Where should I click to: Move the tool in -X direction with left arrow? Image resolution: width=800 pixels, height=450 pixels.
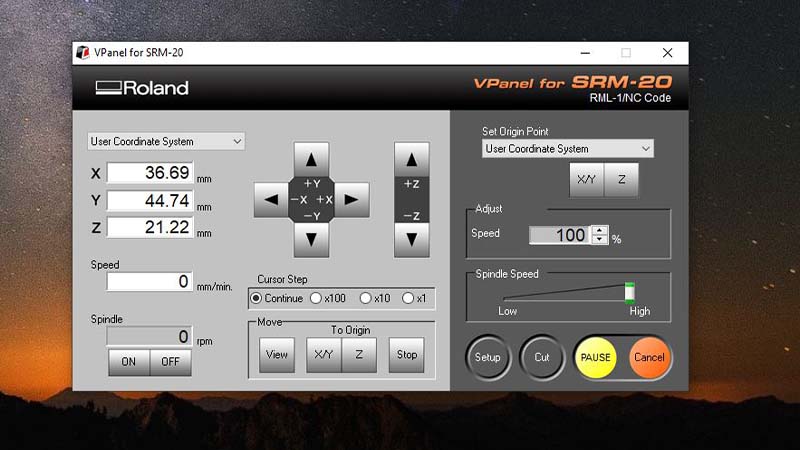tap(271, 199)
